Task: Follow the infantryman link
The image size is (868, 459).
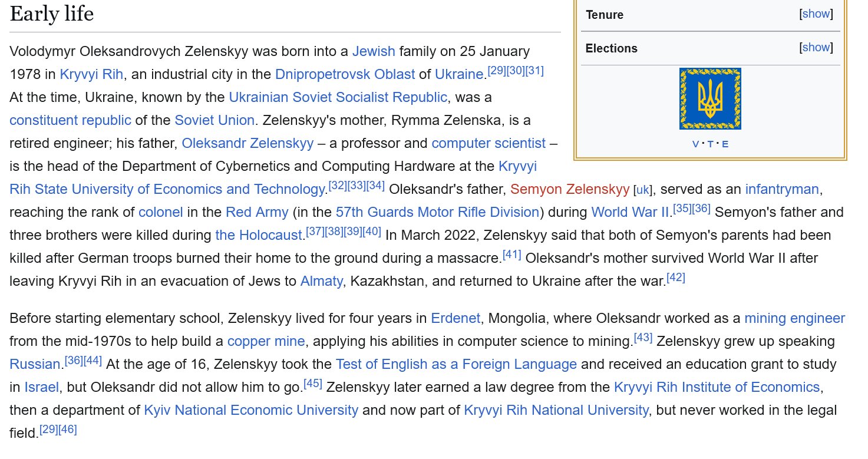Action: [782, 189]
